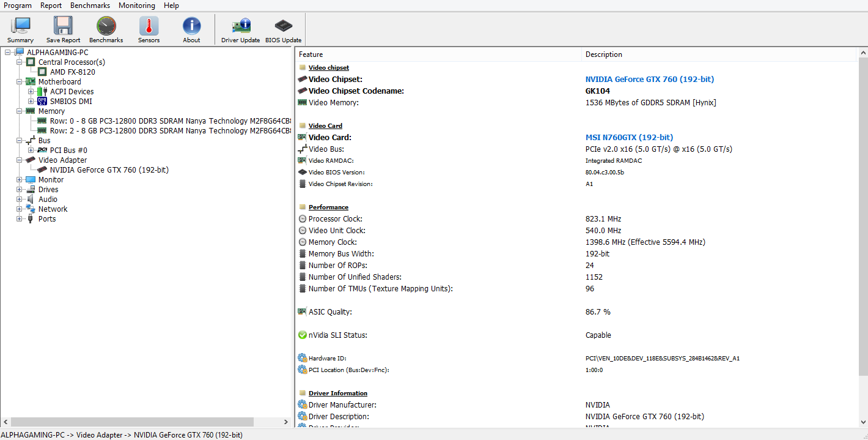This screenshot has width=868, height=440.
Task: Launch Benchmarks from the toolbar
Action: point(106,30)
